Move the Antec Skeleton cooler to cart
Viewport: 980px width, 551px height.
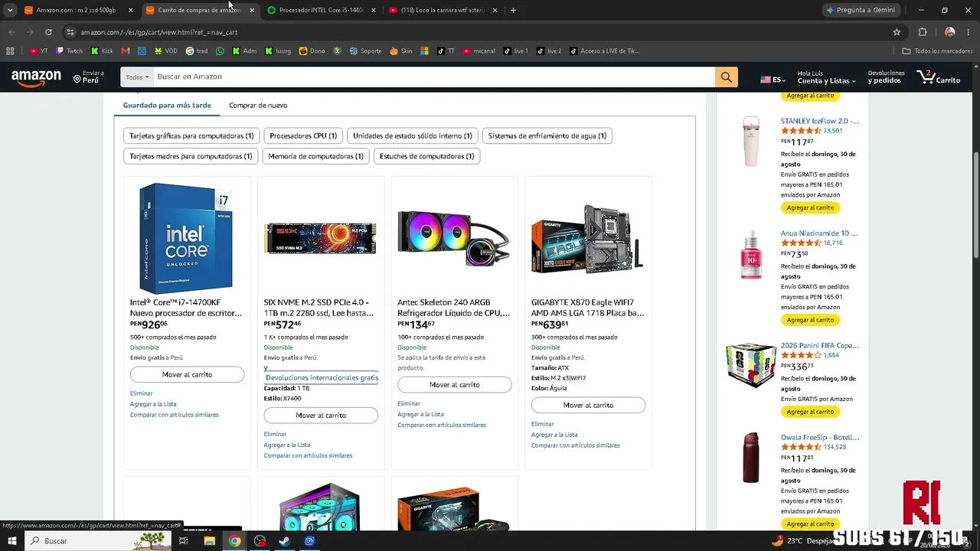455,384
